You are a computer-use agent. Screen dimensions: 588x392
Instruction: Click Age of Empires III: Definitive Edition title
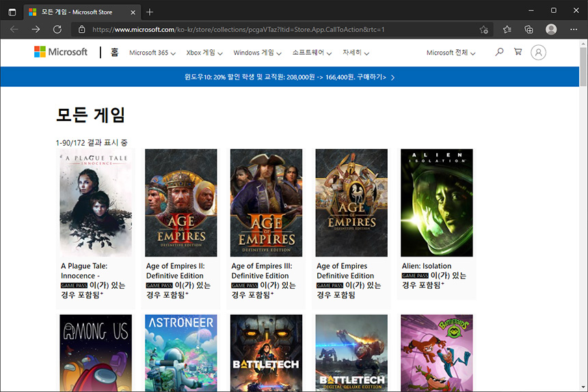(x=262, y=271)
